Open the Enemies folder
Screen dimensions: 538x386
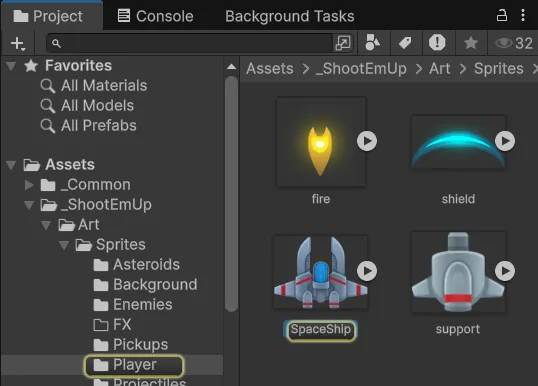coord(133,304)
